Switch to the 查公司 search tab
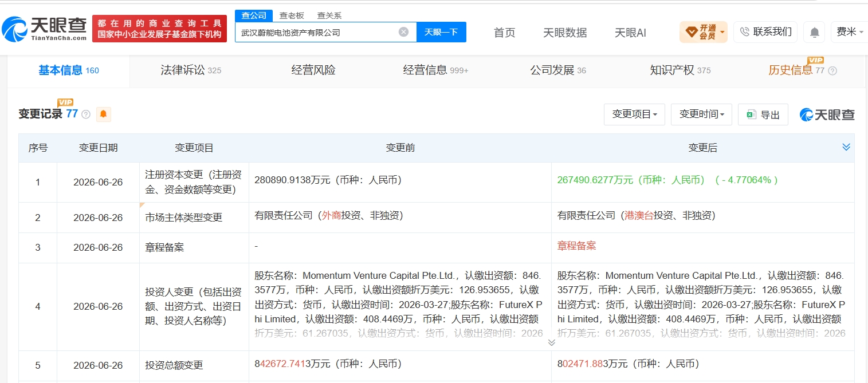Viewport: 868px width, 383px height. coord(253,15)
